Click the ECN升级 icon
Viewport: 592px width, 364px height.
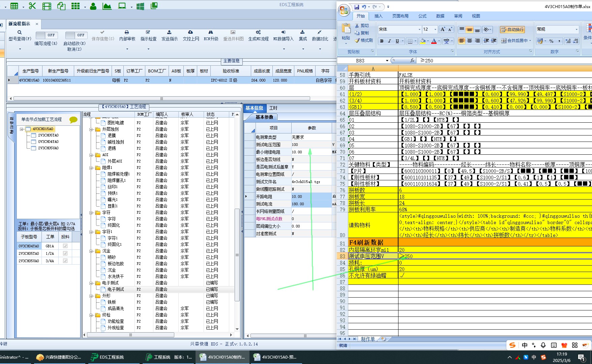tap(211, 32)
